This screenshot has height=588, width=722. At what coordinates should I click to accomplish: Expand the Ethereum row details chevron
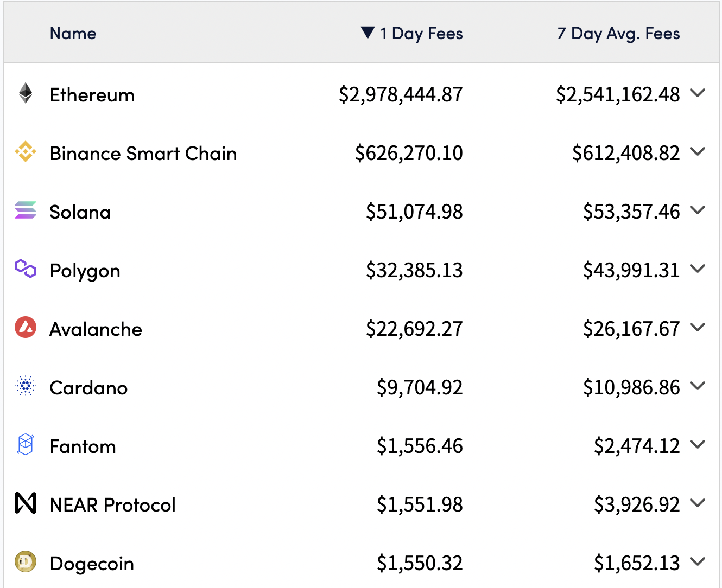coord(698,93)
